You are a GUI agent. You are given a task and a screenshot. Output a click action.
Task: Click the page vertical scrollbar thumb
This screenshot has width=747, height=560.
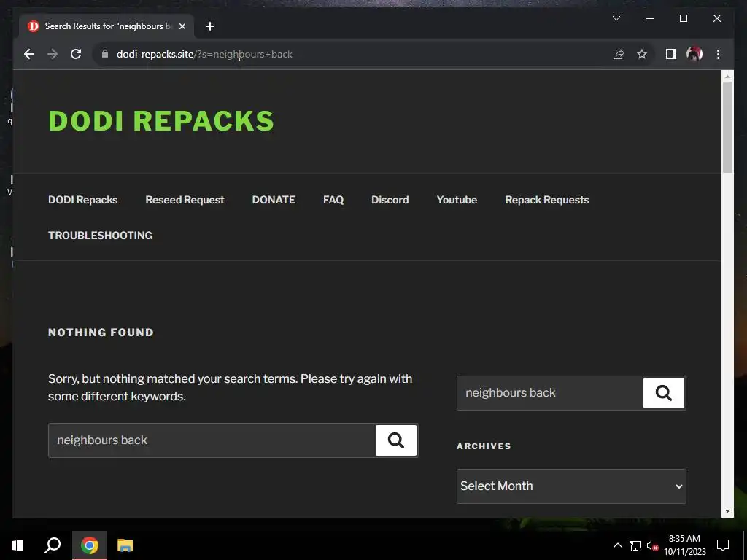pos(727,128)
